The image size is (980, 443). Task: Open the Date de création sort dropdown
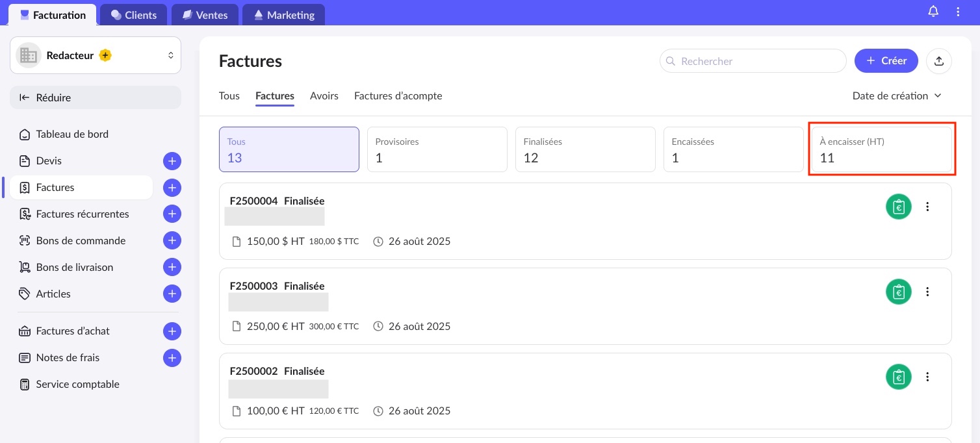pyautogui.click(x=897, y=95)
